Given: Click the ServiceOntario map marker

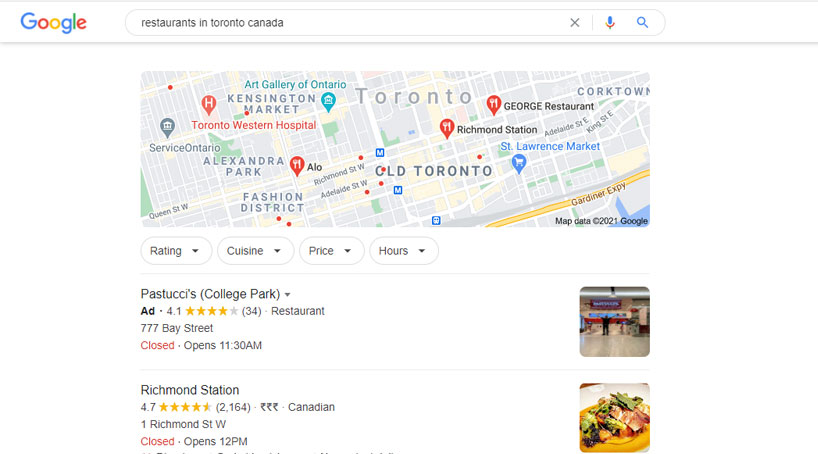Looking at the screenshot, I should (x=167, y=127).
